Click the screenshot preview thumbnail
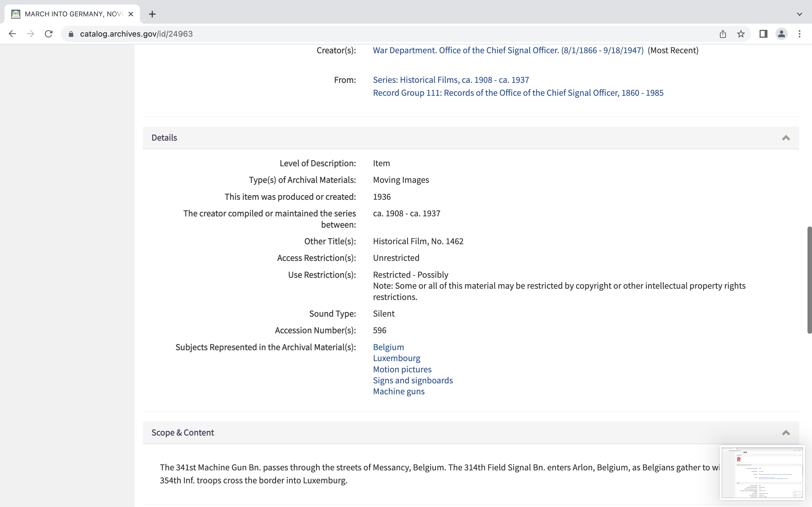 (x=762, y=472)
